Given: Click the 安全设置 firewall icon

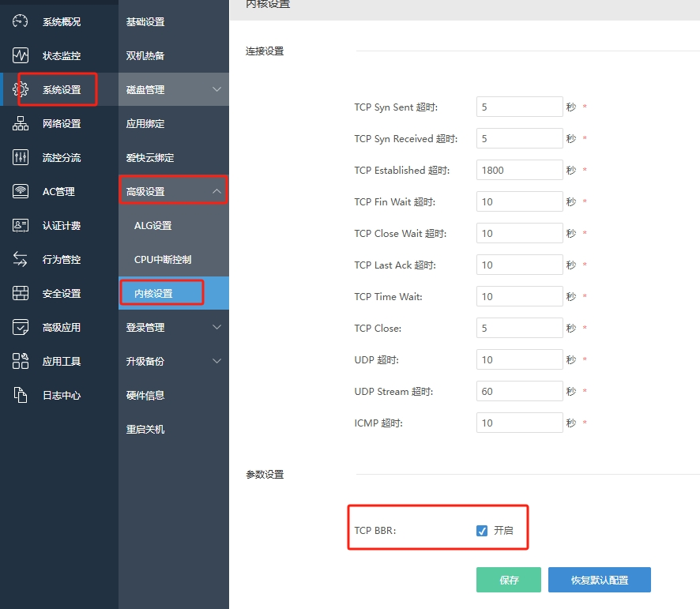Looking at the screenshot, I should pos(21,293).
